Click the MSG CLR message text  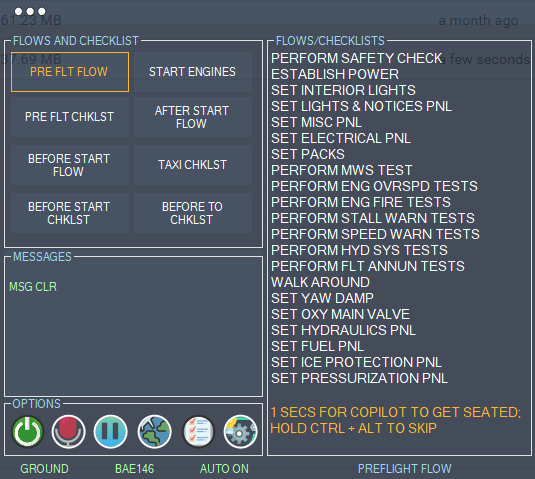point(33,287)
